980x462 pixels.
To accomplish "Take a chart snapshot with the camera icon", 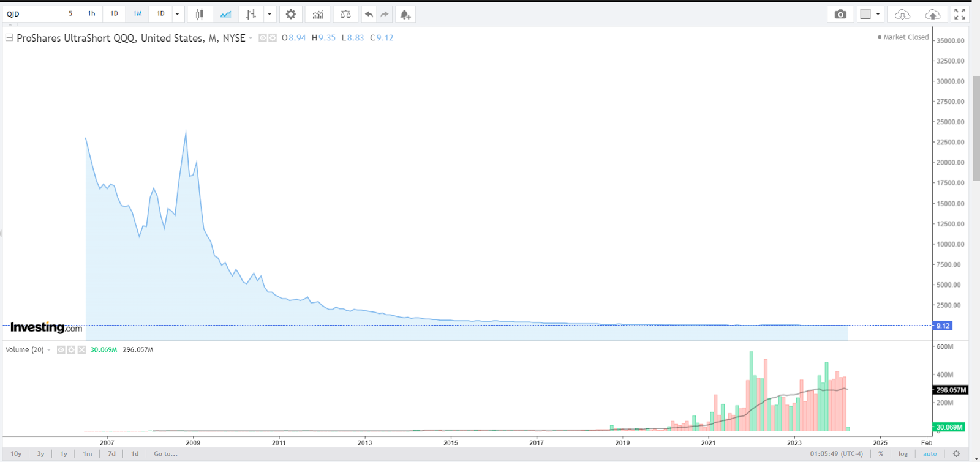I will [840, 14].
